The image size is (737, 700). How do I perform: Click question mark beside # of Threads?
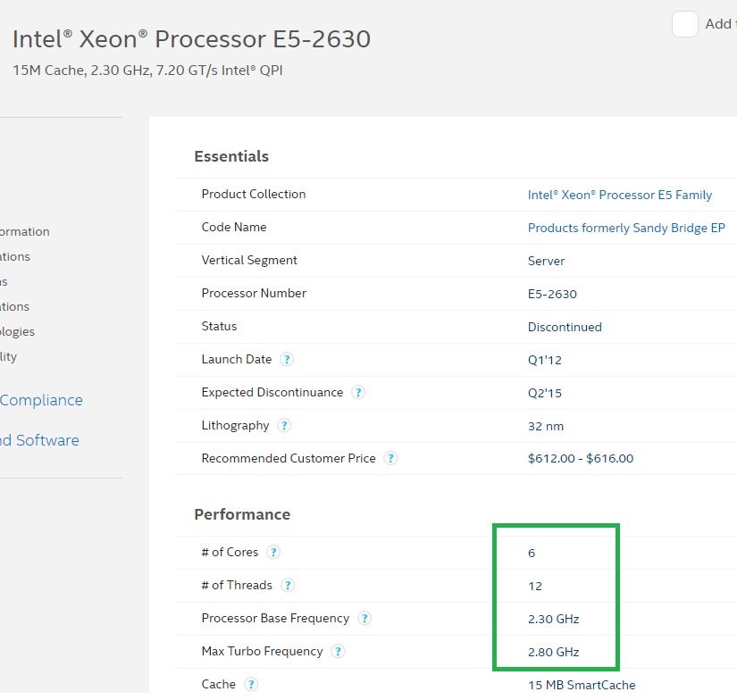(x=288, y=586)
